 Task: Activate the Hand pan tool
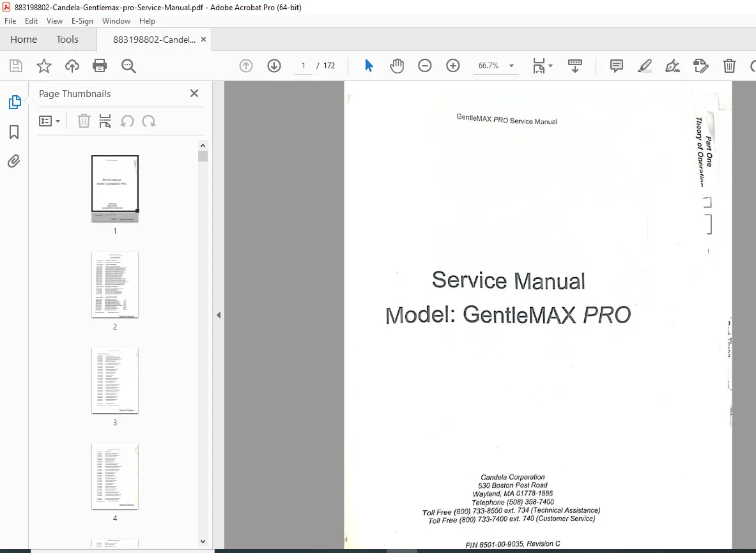(397, 66)
